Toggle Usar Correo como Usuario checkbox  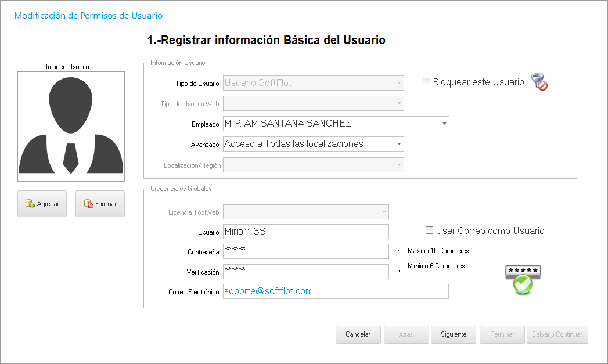(x=430, y=230)
